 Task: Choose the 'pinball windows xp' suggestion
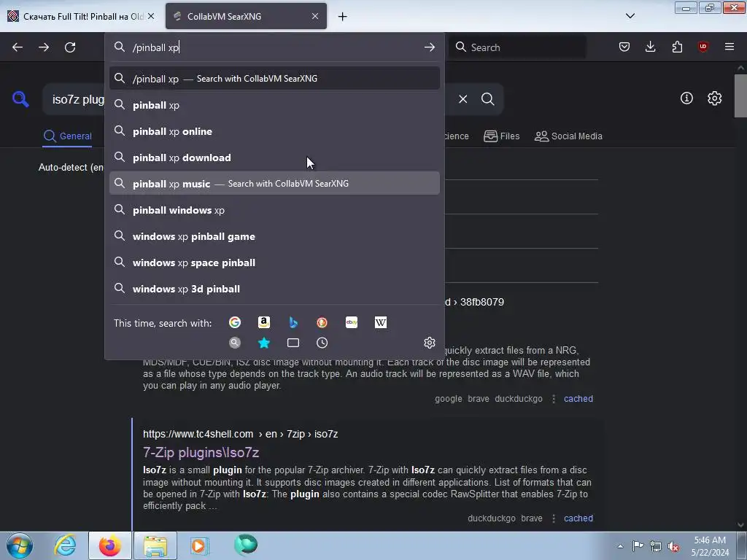(x=274, y=210)
